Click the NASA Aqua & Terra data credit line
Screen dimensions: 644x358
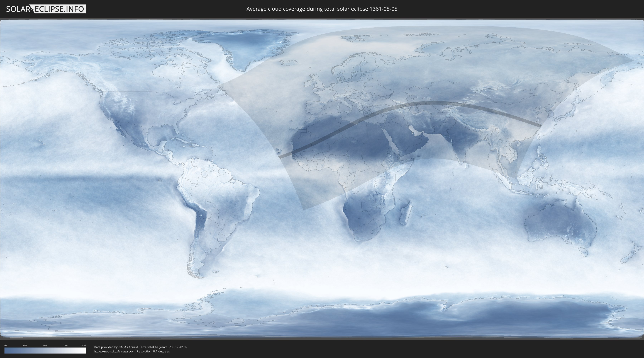[140, 347]
